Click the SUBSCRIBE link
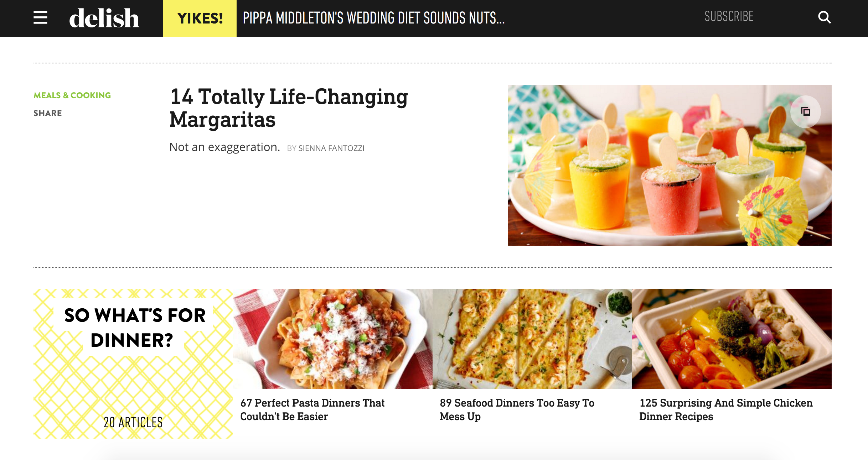The height and width of the screenshot is (460, 868). point(729,17)
